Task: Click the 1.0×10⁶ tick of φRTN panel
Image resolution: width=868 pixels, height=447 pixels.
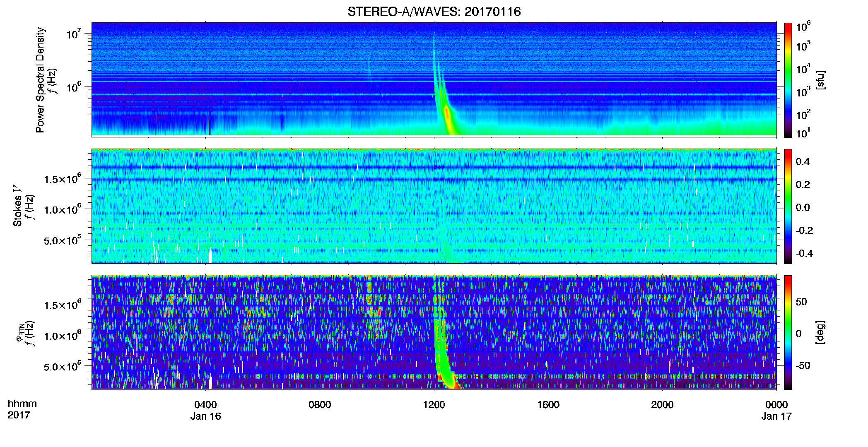Action: click(x=63, y=336)
